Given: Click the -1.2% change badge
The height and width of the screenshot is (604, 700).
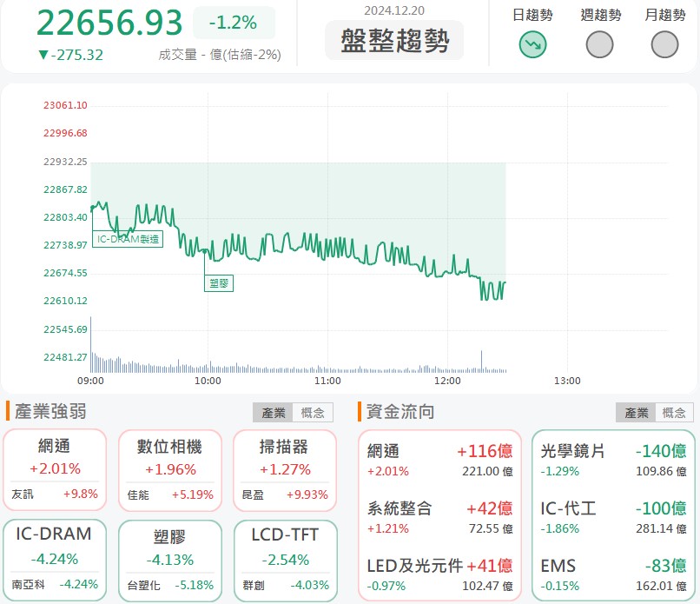Looking at the screenshot, I should click(234, 23).
